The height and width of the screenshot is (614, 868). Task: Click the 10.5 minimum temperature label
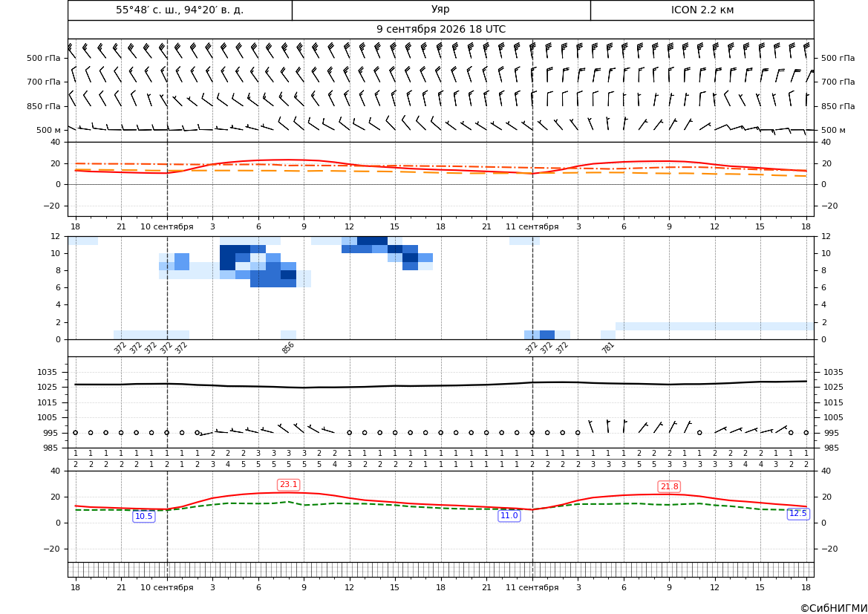pos(144,516)
